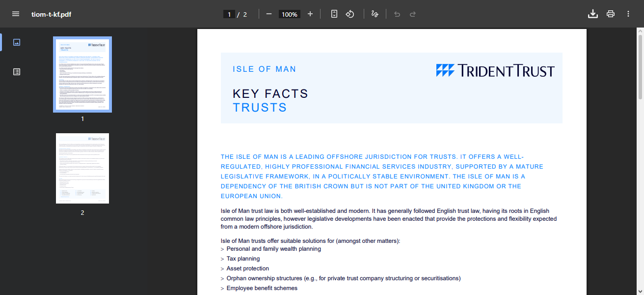Undo the last annotation

[397, 14]
